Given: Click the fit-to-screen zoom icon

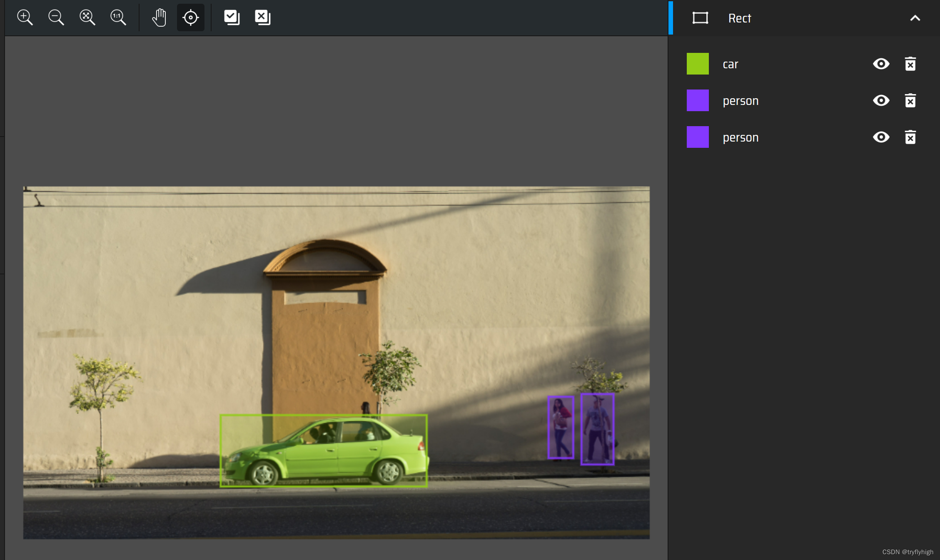Looking at the screenshot, I should pyautogui.click(x=87, y=17).
